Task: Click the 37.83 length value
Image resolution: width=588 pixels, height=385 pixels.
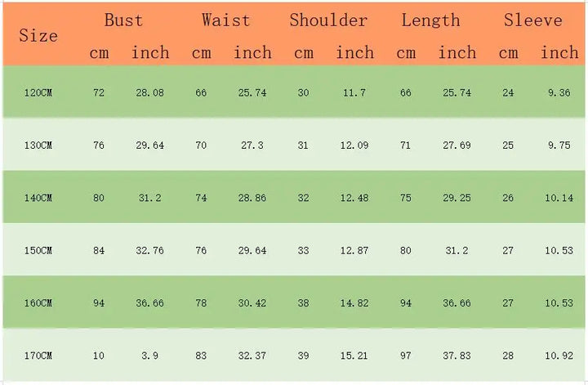Action: (x=457, y=356)
